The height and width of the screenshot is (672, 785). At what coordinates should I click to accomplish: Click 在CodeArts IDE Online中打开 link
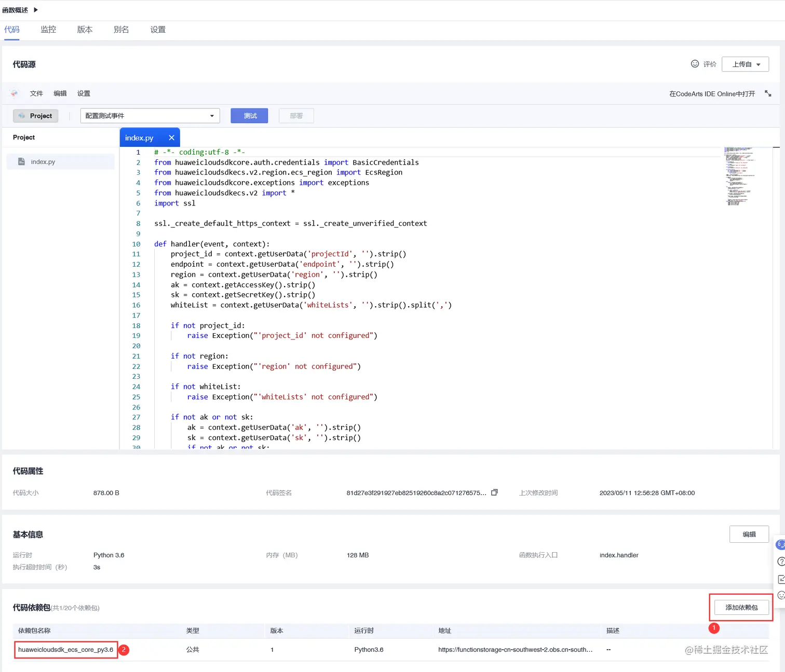click(x=712, y=94)
